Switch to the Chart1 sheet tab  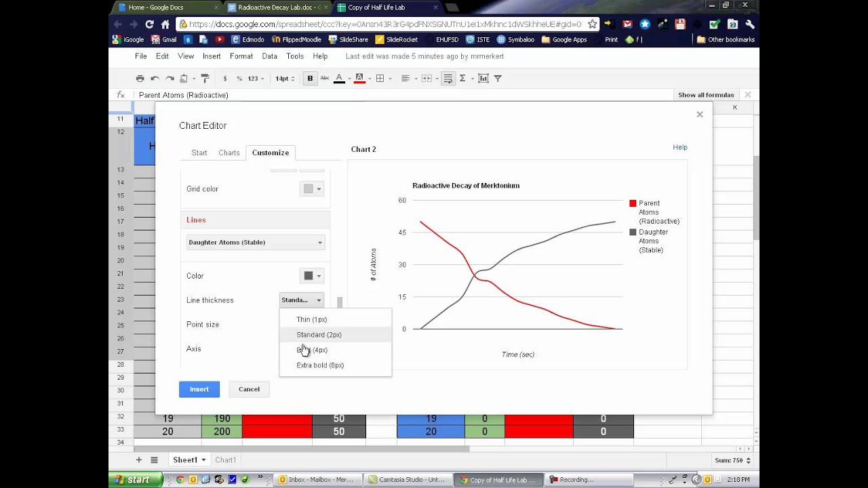(226, 460)
